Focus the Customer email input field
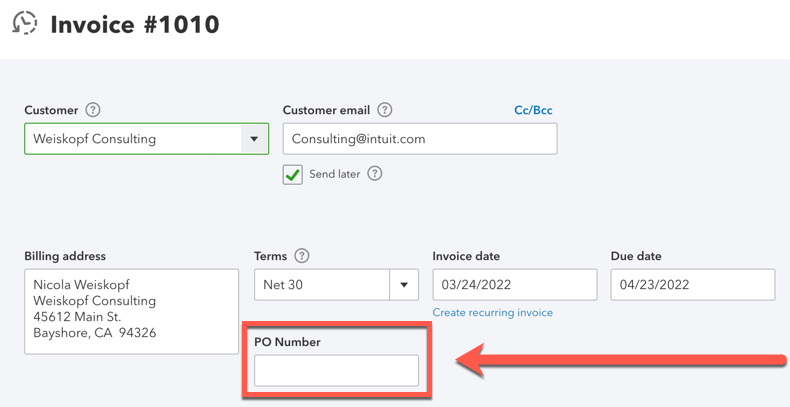The image size is (790, 407). coord(419,139)
